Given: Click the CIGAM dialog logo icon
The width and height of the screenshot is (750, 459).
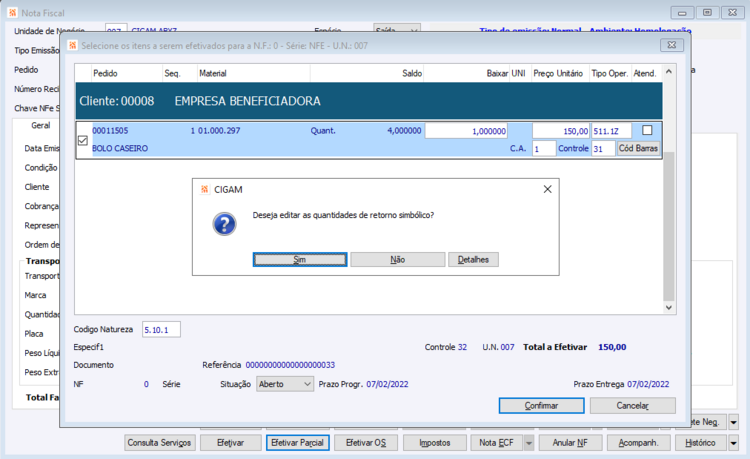Looking at the screenshot, I should click(204, 189).
